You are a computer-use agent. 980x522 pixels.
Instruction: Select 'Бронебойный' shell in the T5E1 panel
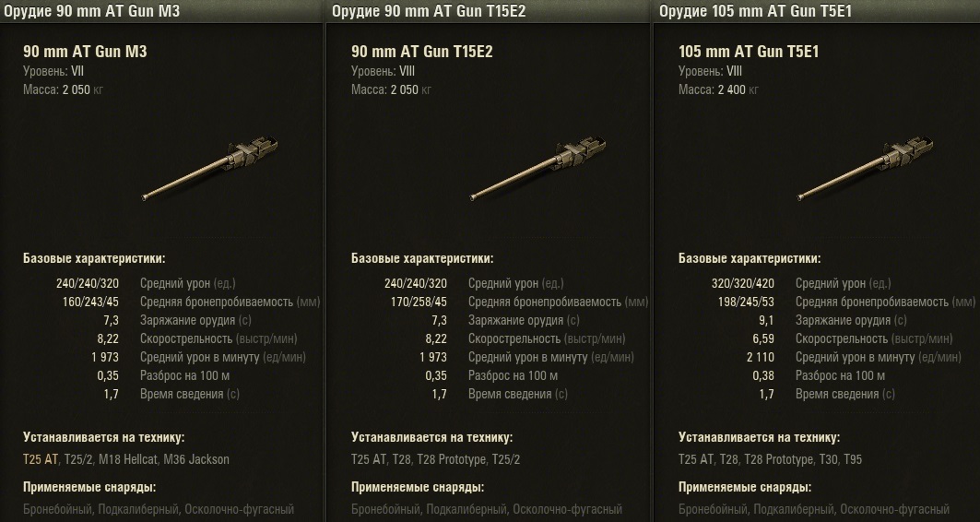tap(712, 509)
